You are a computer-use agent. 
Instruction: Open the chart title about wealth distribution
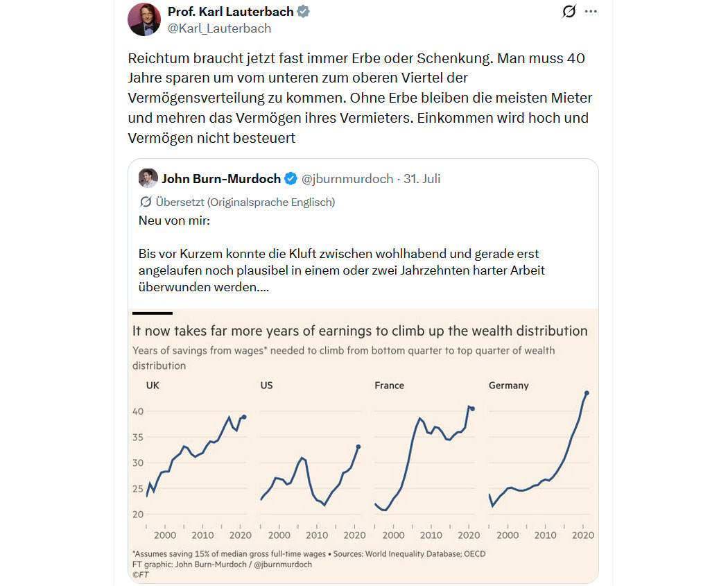(x=360, y=331)
